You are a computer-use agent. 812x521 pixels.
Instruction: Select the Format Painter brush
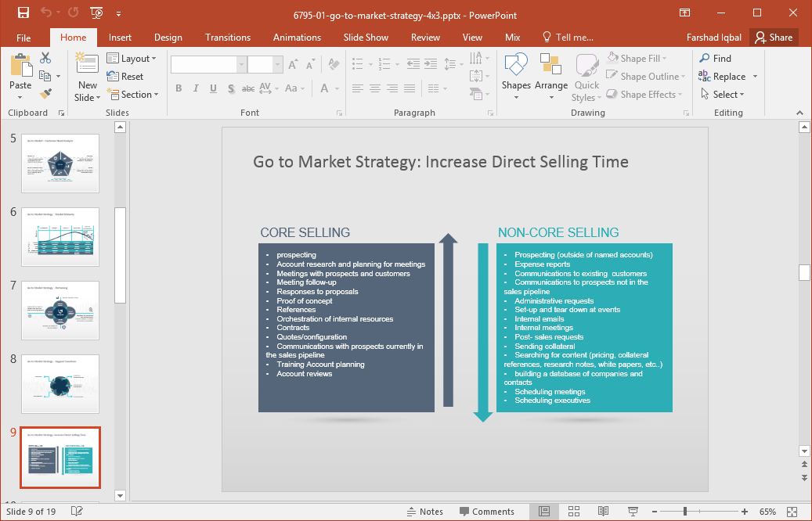point(45,95)
